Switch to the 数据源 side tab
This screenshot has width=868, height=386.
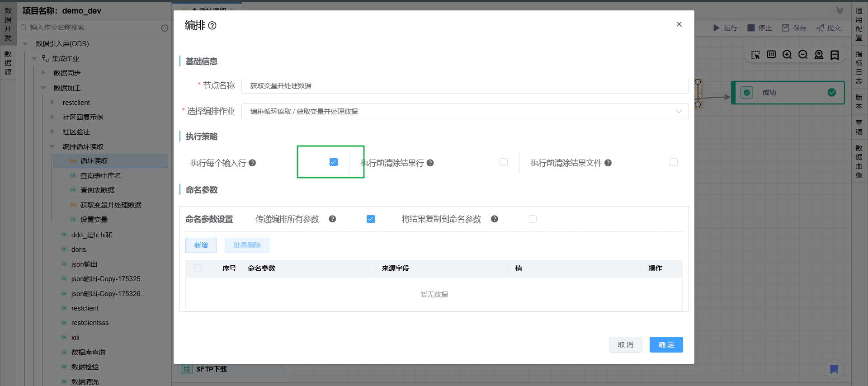[x=8, y=63]
